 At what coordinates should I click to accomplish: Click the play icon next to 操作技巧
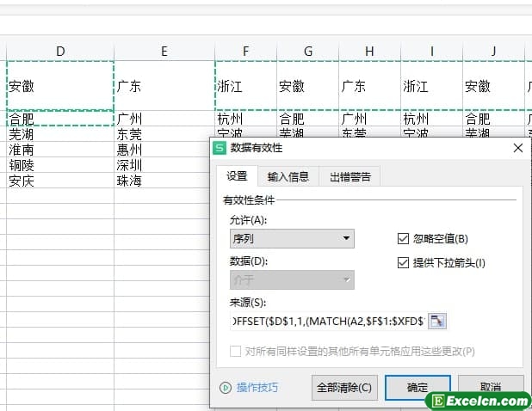[x=226, y=388]
